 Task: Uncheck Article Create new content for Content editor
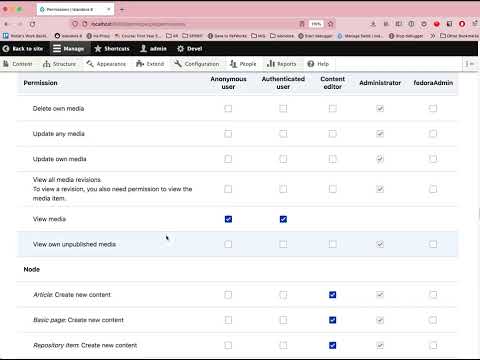tap(333, 295)
